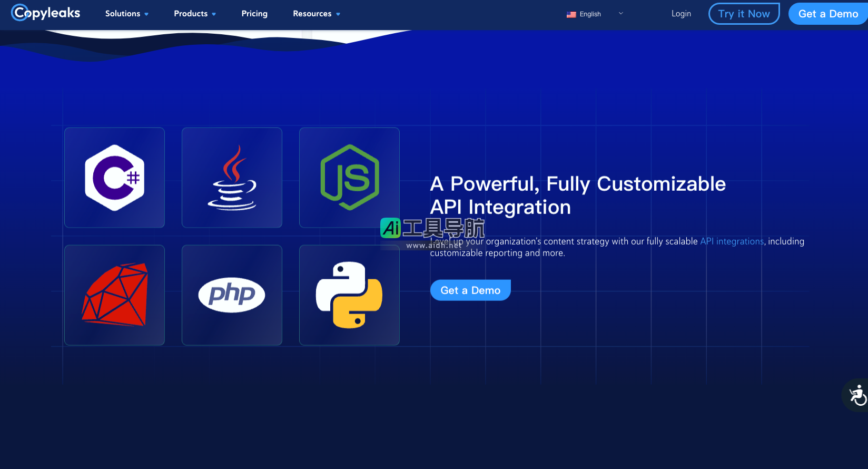This screenshot has height=469, width=868.
Task: Open the Resources dropdown menu
Action: click(x=316, y=14)
